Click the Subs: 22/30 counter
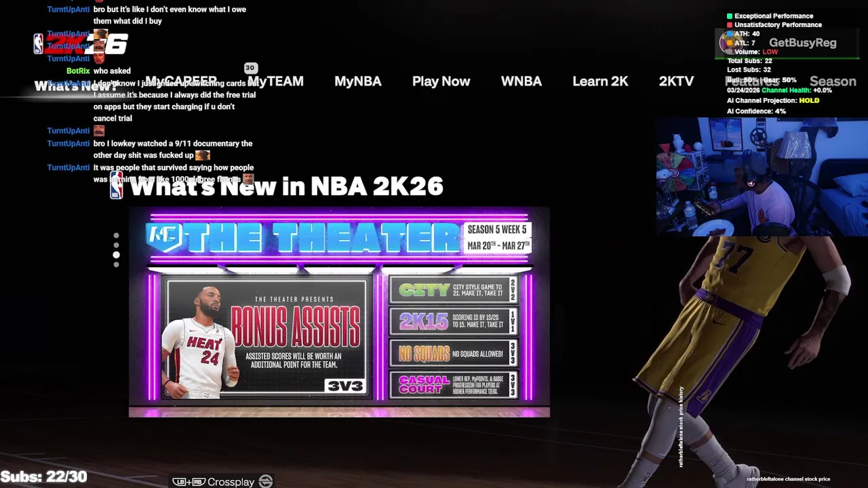The image size is (868, 488). pyautogui.click(x=44, y=477)
